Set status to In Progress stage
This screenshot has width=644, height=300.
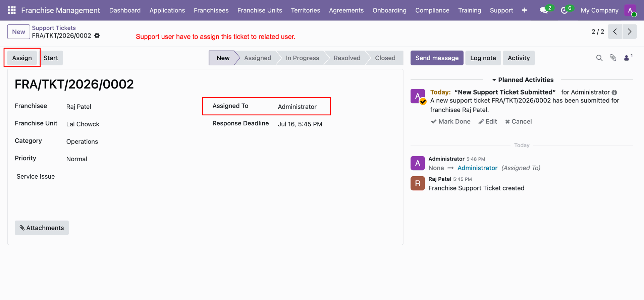(x=302, y=58)
